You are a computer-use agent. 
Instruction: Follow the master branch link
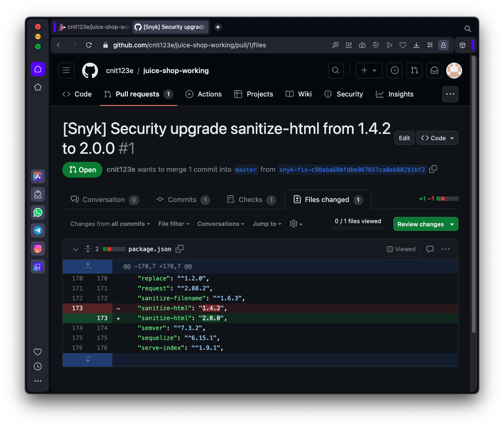(x=246, y=170)
